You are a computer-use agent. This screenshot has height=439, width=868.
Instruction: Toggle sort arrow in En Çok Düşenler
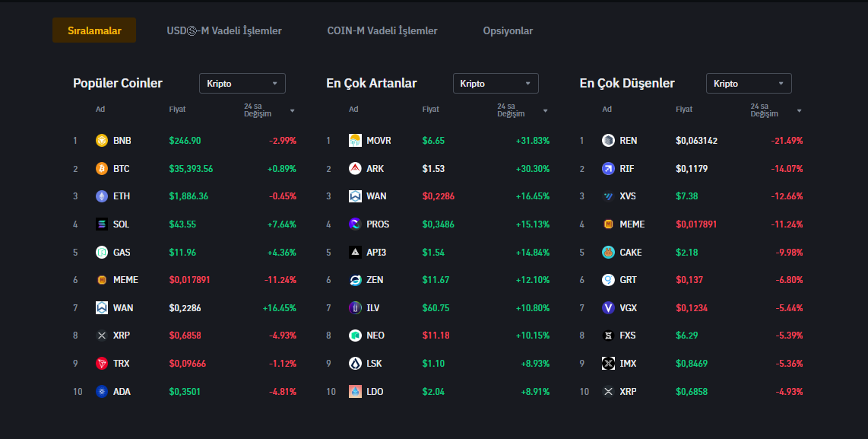(x=799, y=111)
